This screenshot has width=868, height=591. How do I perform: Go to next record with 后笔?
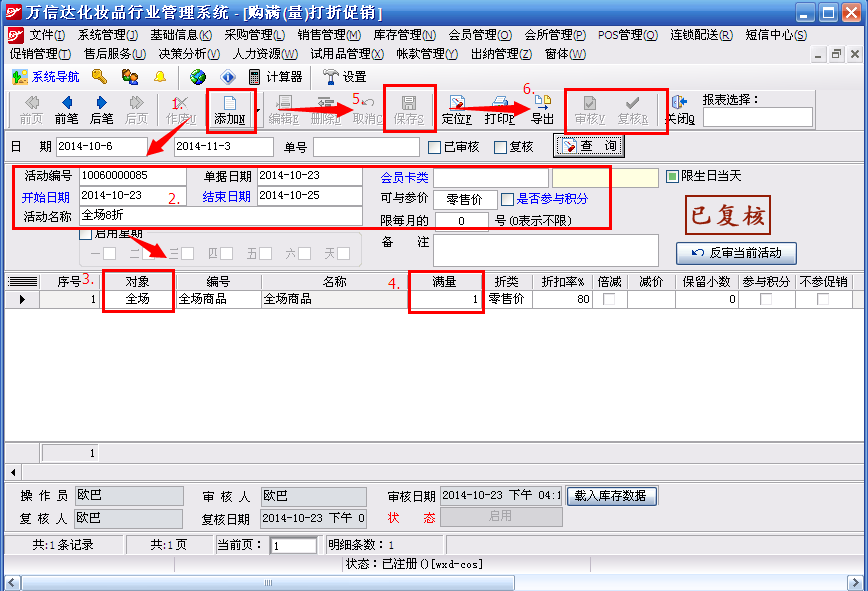point(101,109)
